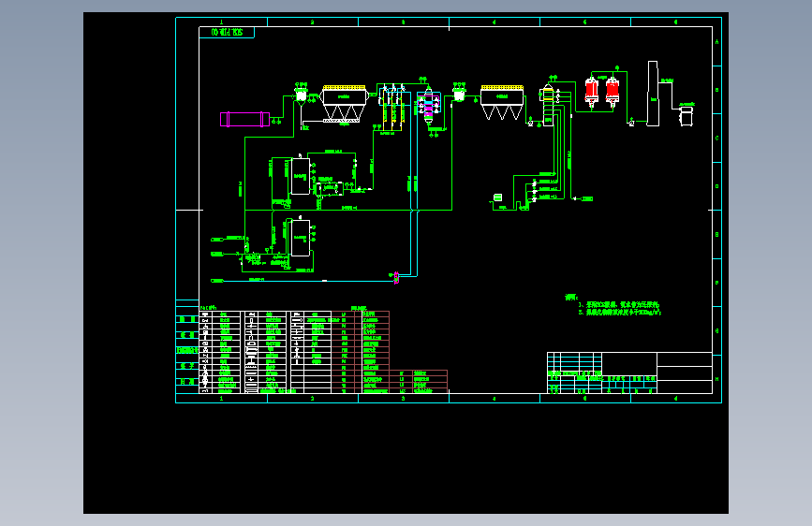
Task: Click the right red filter vessel
Action: coord(613,92)
